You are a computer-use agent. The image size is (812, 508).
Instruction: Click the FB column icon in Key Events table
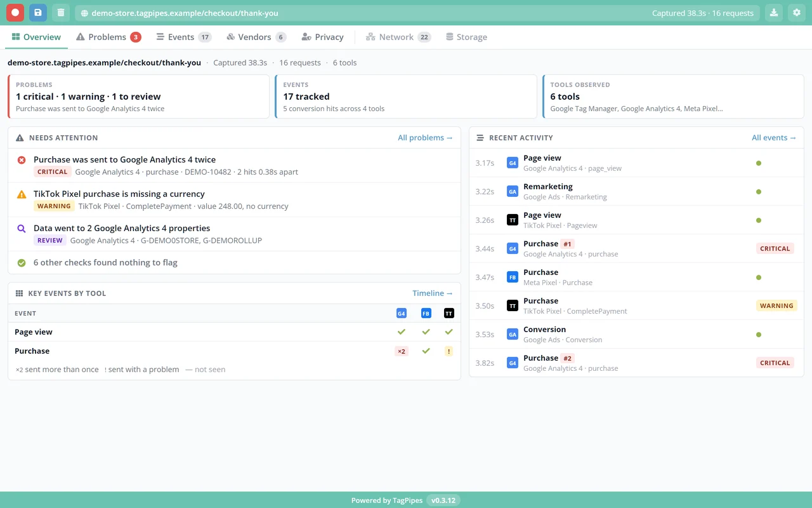(x=426, y=313)
